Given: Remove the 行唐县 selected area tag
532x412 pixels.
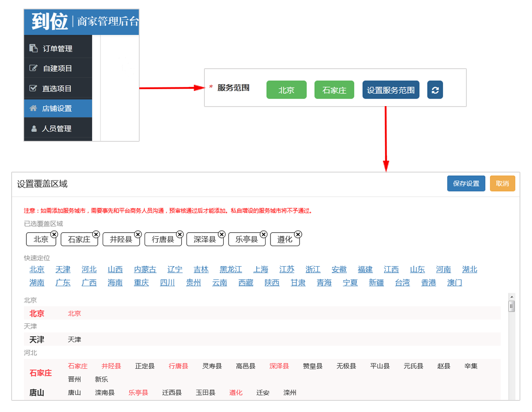Looking at the screenshot, I should tap(179, 234).
